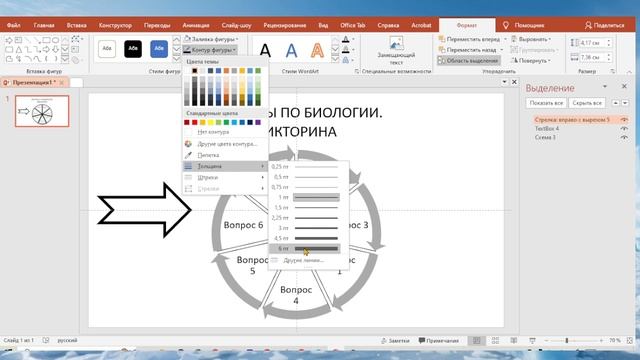
Task: Open Comments (Примечания) in status bar
Action: pos(439,340)
